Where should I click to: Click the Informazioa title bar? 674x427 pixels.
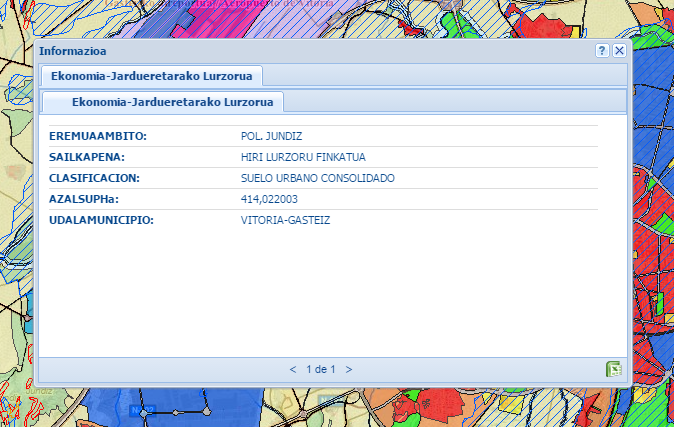[x=300, y=51]
